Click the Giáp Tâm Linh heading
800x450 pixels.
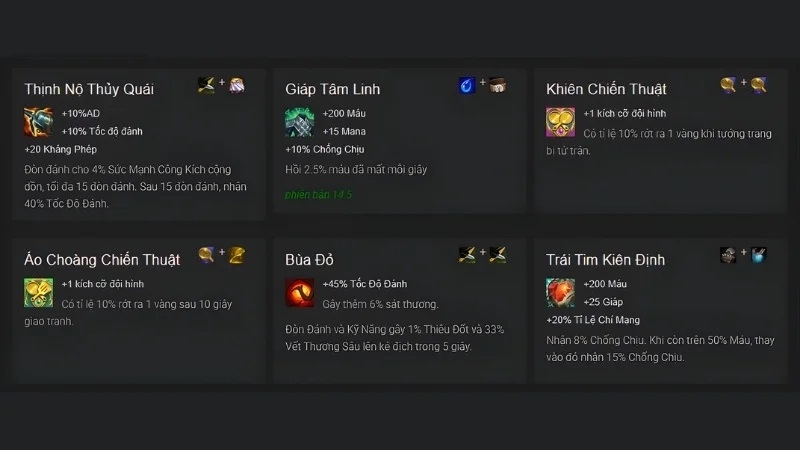click(x=333, y=89)
